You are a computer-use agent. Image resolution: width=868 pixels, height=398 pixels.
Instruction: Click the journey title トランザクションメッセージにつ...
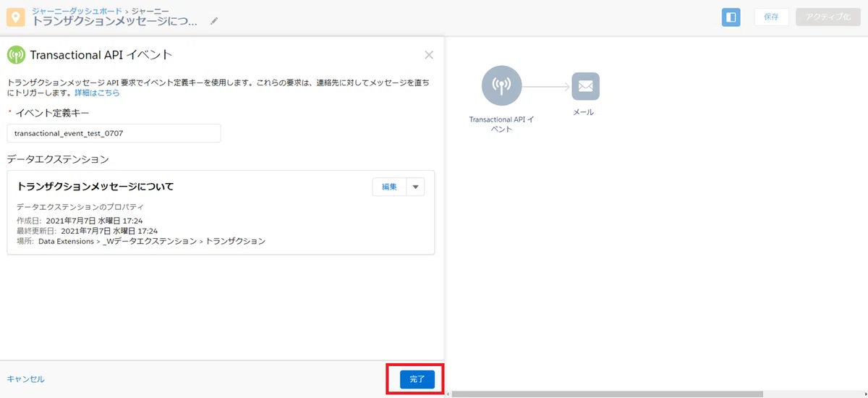pyautogui.click(x=115, y=22)
